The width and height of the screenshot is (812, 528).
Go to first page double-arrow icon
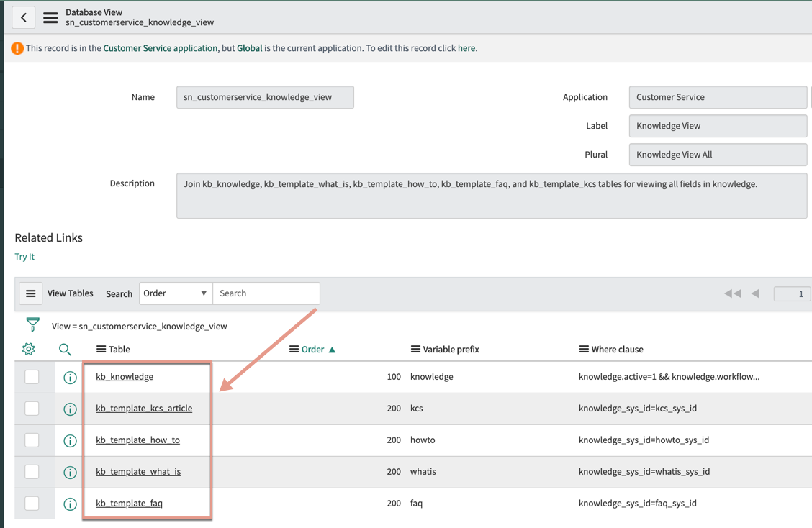click(732, 293)
